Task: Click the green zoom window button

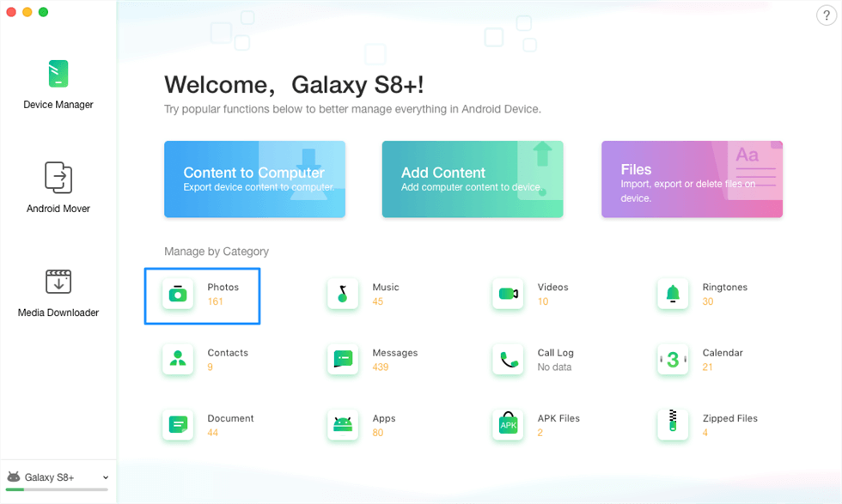Action: point(44,12)
